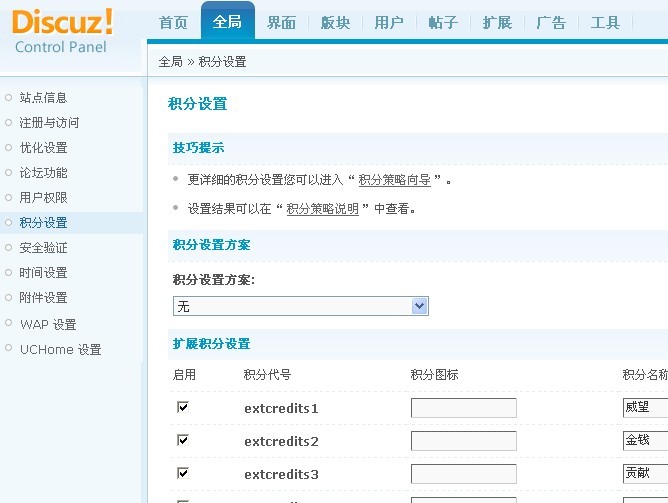Open 时间设置 in the sidebar
This screenshot has height=503, width=668.
pos(43,273)
